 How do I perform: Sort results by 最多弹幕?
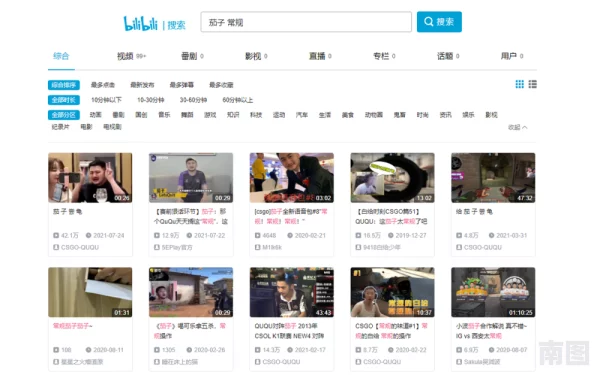pos(181,85)
